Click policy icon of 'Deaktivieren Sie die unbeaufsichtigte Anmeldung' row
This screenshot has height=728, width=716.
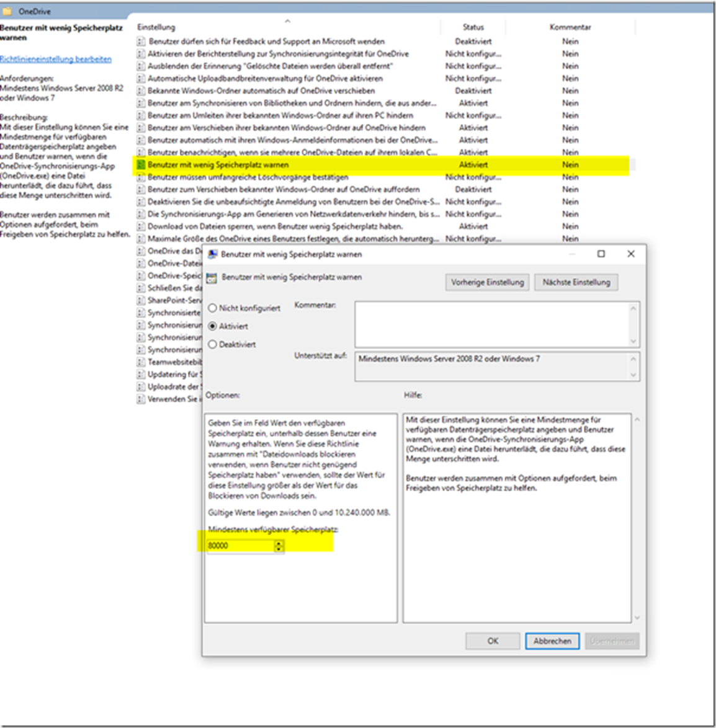click(141, 202)
